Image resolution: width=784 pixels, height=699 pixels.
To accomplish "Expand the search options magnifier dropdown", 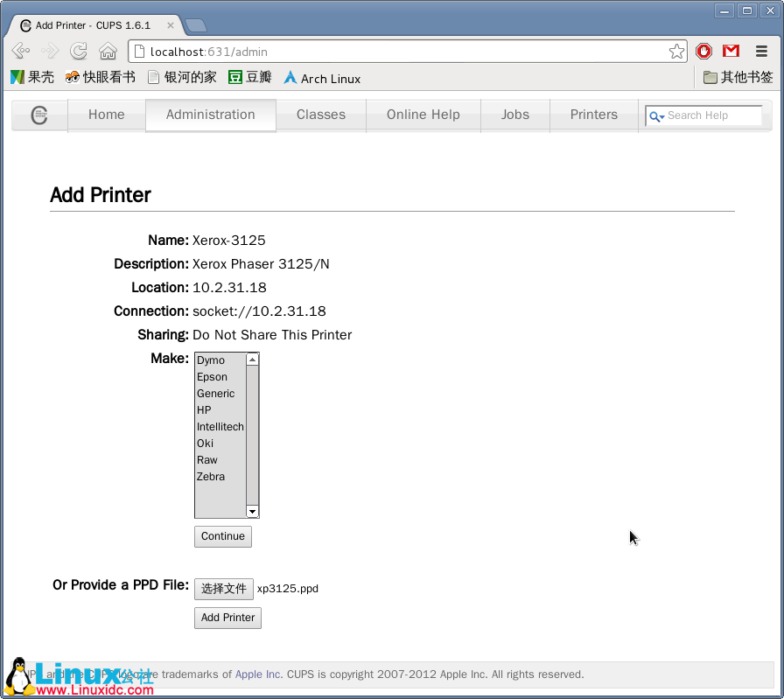I will coord(656,116).
